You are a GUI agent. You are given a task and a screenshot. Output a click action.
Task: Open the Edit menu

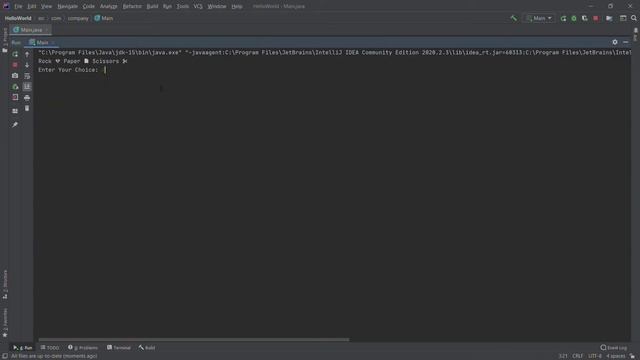32,7
